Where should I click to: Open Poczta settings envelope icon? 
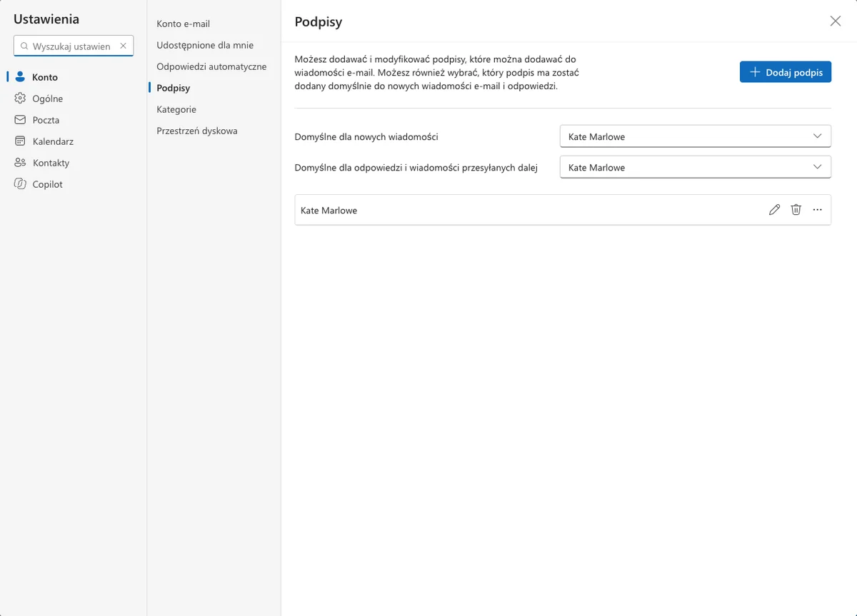(20, 120)
